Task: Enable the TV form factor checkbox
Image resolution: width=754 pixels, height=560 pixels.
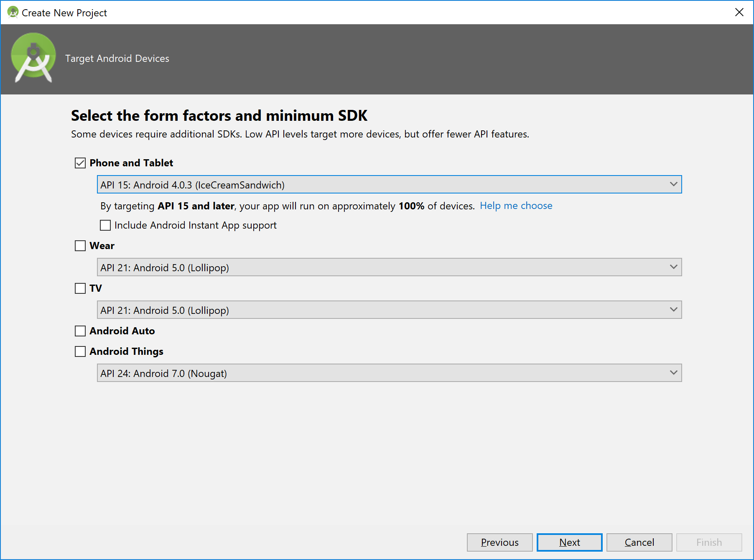Action: [x=80, y=288]
